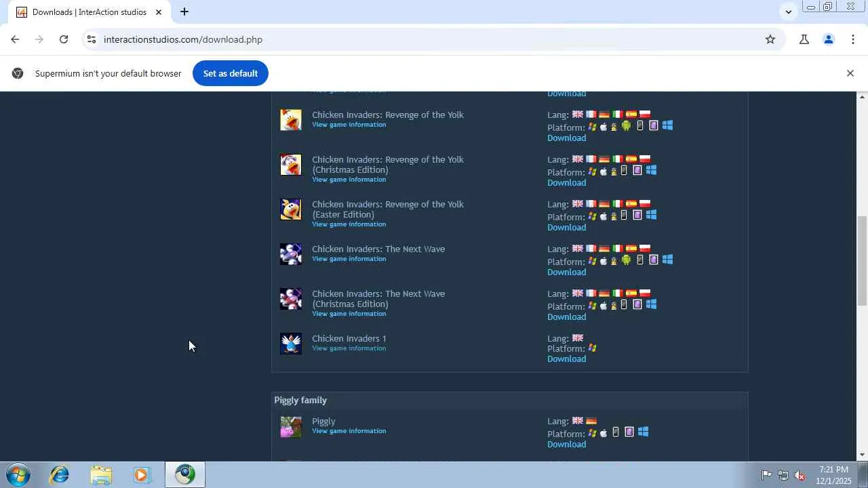Close the Downloads tab
Screen dimensions: 868x488
point(159,12)
